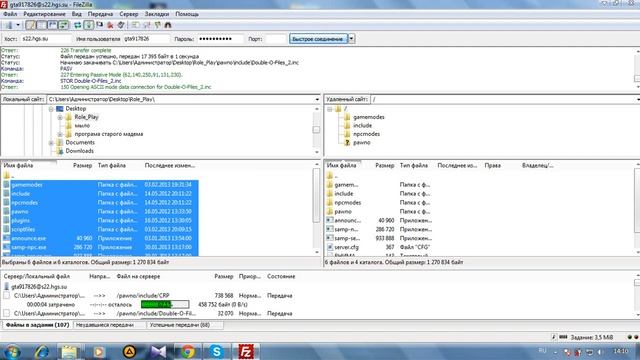Open the filename filters icon
Viewport: 640px width, 360px height.
[x=135, y=25]
